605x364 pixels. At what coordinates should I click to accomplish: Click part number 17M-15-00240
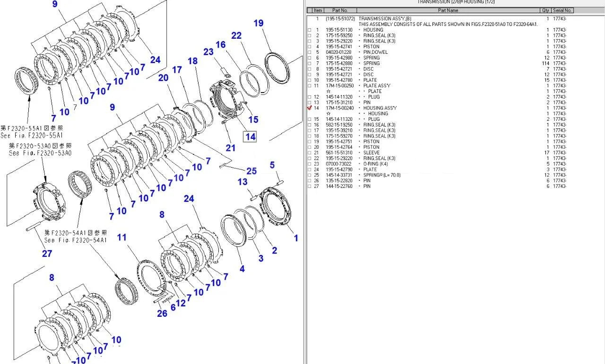[339, 108]
